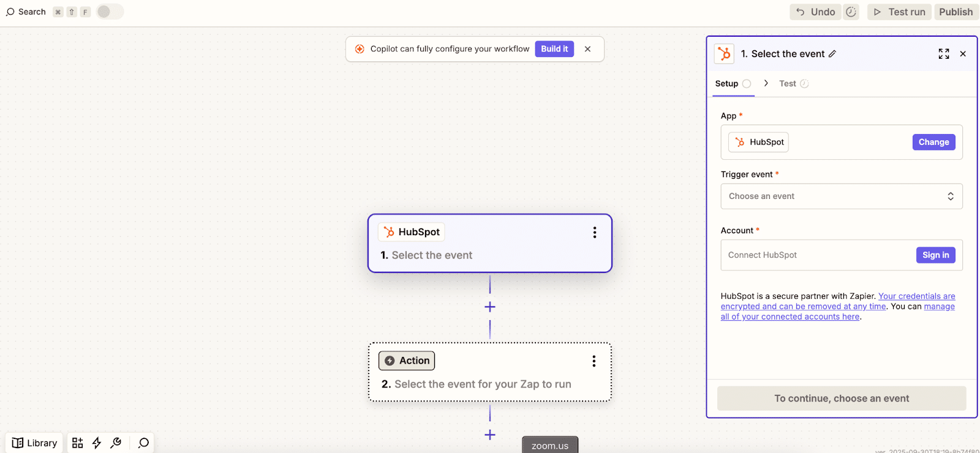The height and width of the screenshot is (453, 980).
Task: Click the grid components icon in bottom toolbar
Action: click(x=78, y=443)
